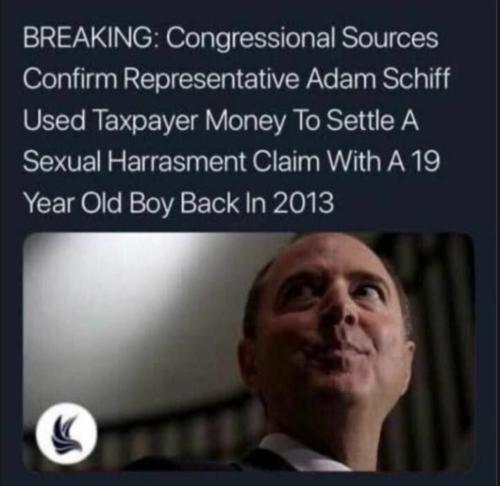
Task: Click the word 'Settle' in the text
Action: tap(360, 120)
